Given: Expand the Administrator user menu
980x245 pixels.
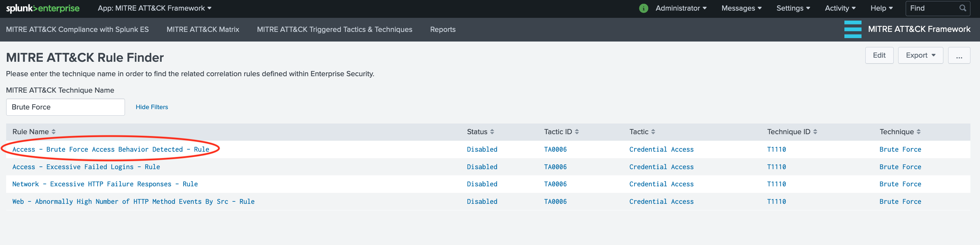Looking at the screenshot, I should tap(681, 8).
